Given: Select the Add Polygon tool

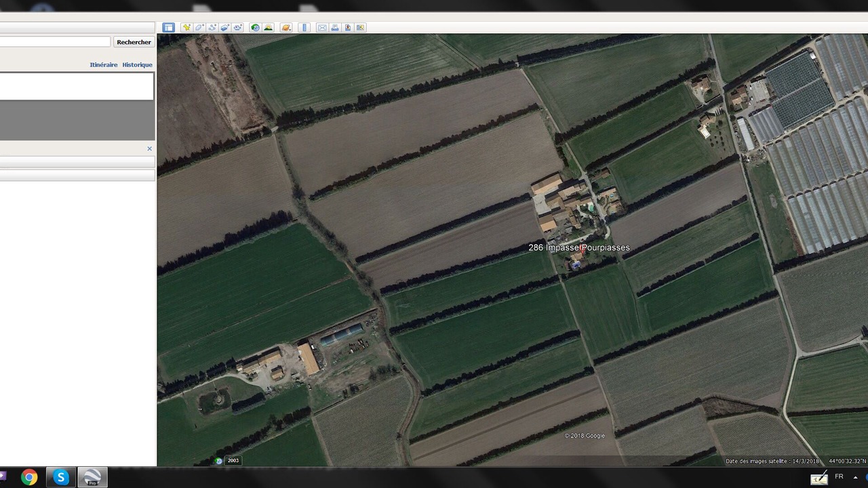Looking at the screenshot, I should (199, 28).
